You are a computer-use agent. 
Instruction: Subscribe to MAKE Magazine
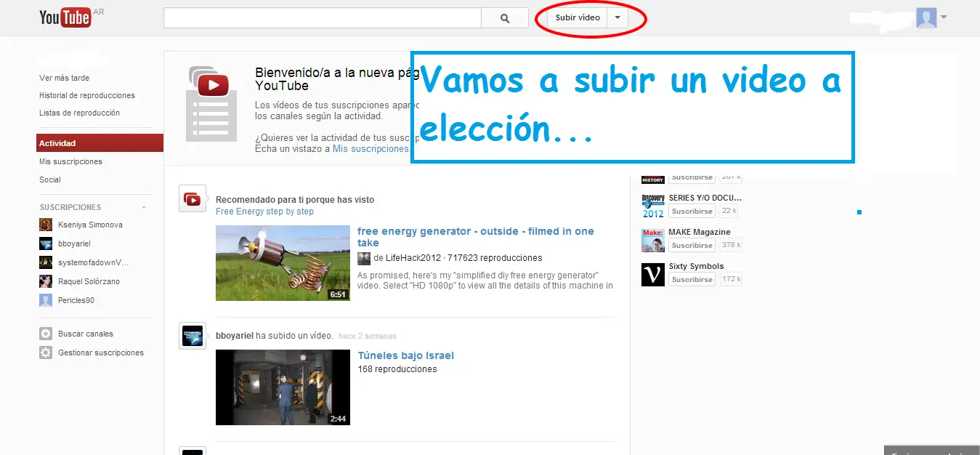692,246
